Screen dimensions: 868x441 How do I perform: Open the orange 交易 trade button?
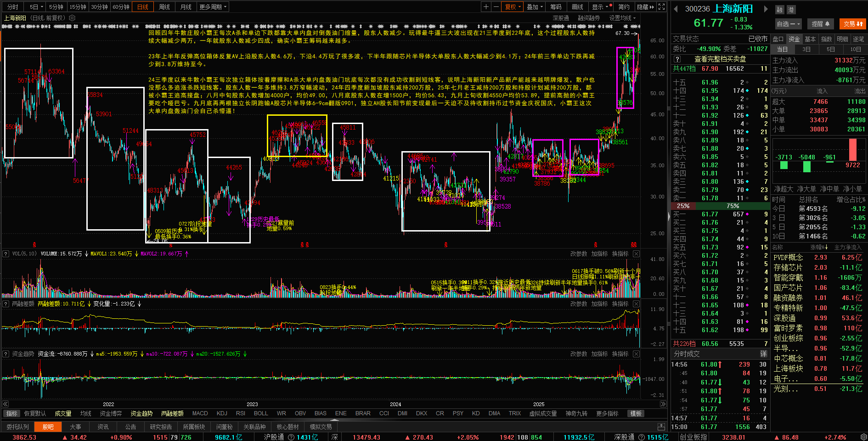point(853,24)
